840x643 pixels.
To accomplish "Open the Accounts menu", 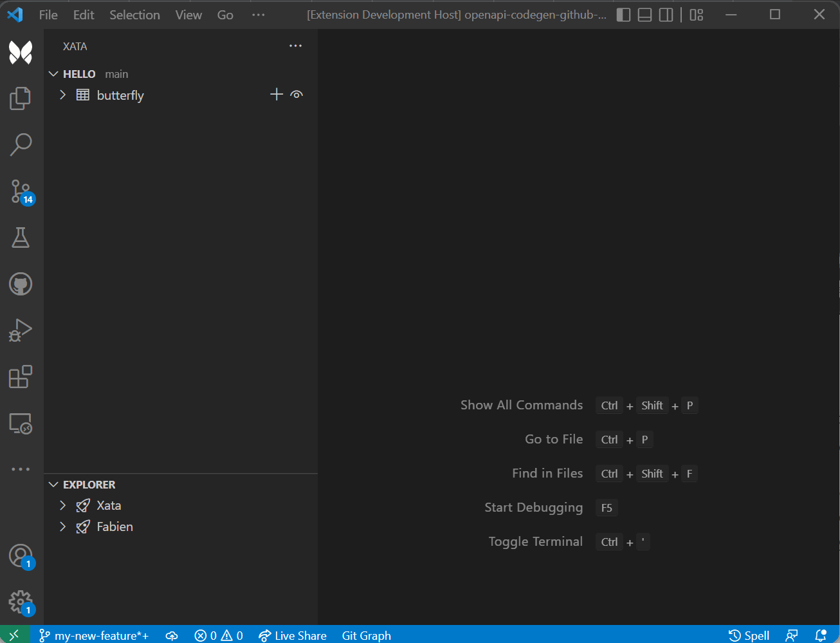I will tap(21, 556).
